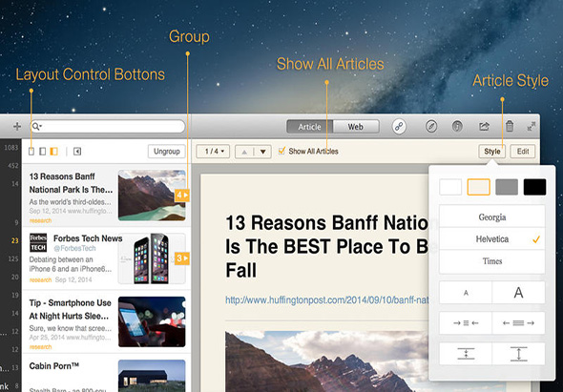563x392 pixels.
Task: Select the orange three-pane layout button
Action: [53, 152]
